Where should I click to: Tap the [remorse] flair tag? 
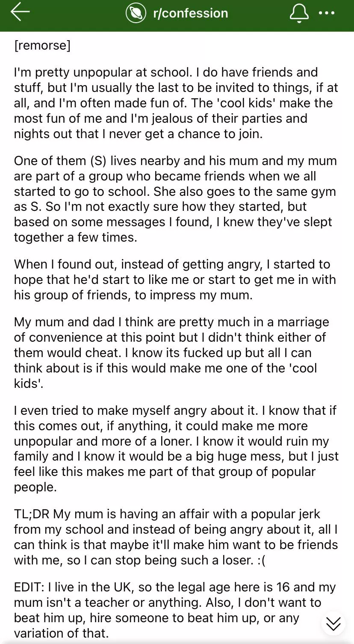tap(42, 45)
